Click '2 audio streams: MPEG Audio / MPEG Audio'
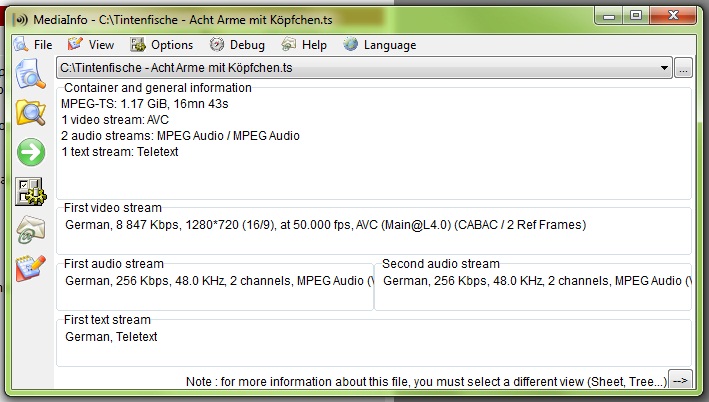The height and width of the screenshot is (402, 709). pyautogui.click(x=180, y=136)
